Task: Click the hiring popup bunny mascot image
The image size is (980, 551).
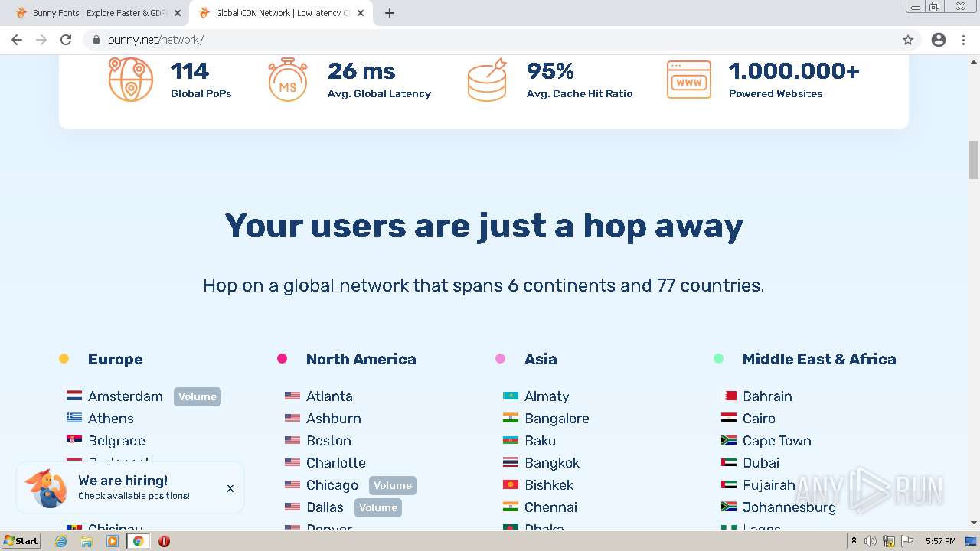Action: point(47,487)
